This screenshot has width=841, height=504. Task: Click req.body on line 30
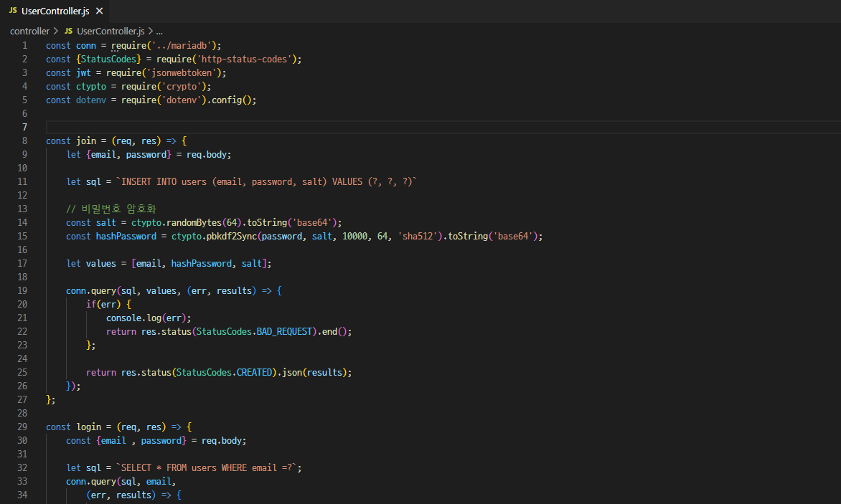(x=222, y=440)
